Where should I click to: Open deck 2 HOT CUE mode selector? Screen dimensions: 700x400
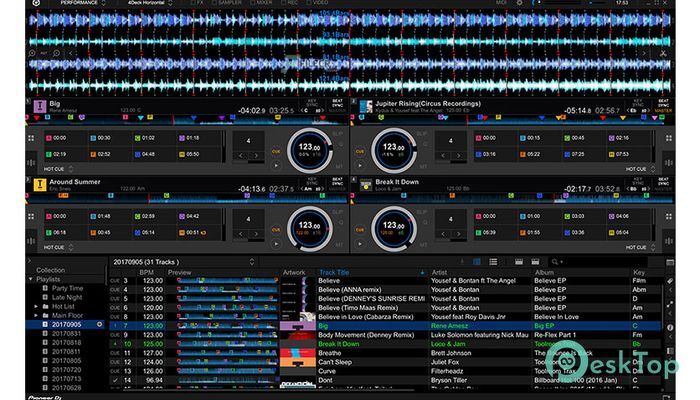[640, 169]
